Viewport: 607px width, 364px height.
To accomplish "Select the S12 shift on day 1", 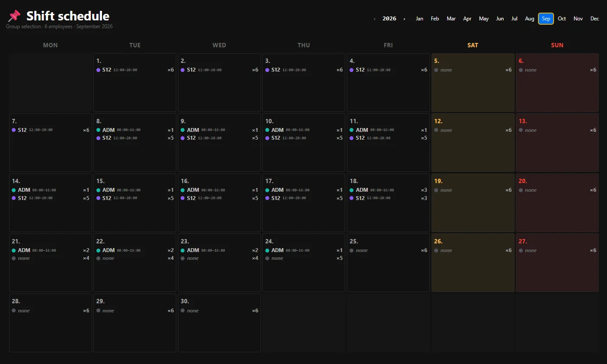I will coord(135,70).
